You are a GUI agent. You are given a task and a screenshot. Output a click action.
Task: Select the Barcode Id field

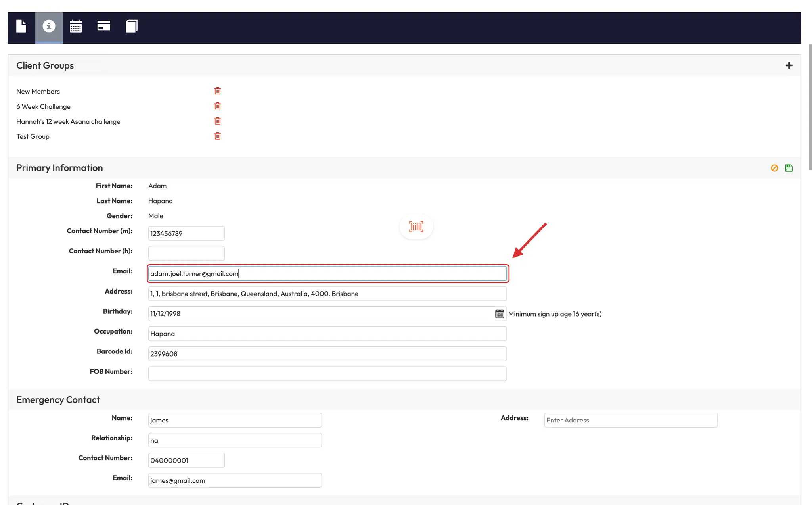click(x=327, y=354)
